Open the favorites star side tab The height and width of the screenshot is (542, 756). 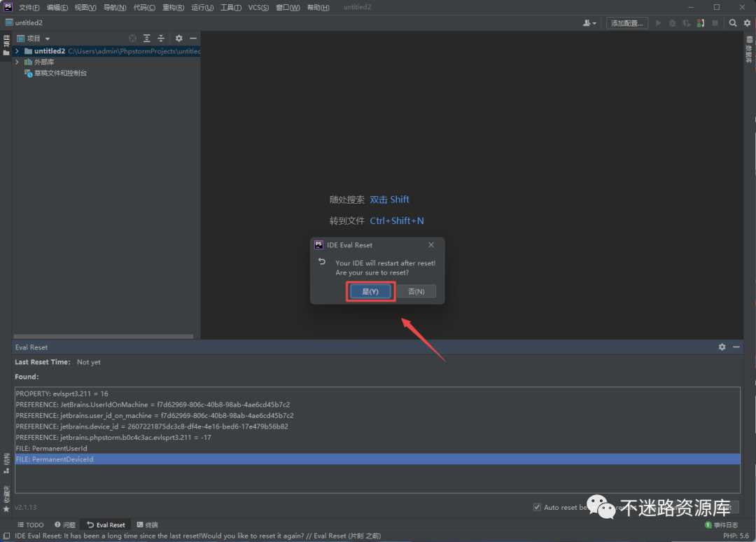[6, 499]
